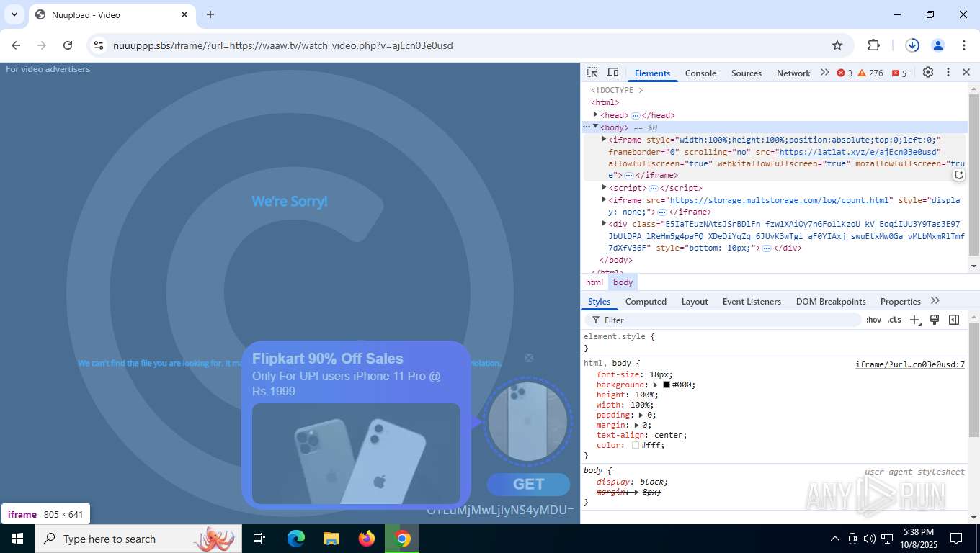The width and height of the screenshot is (980, 553).
Task: Expand the padding shorthand property
Action: coord(641,415)
